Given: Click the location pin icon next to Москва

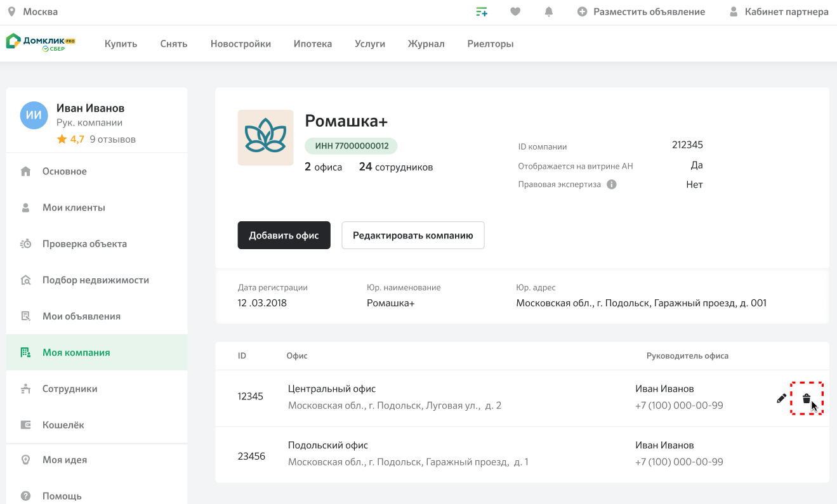Looking at the screenshot, I should click(x=11, y=11).
